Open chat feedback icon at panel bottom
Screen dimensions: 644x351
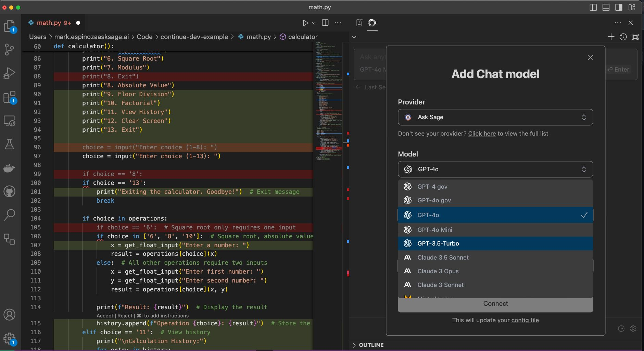(x=621, y=328)
